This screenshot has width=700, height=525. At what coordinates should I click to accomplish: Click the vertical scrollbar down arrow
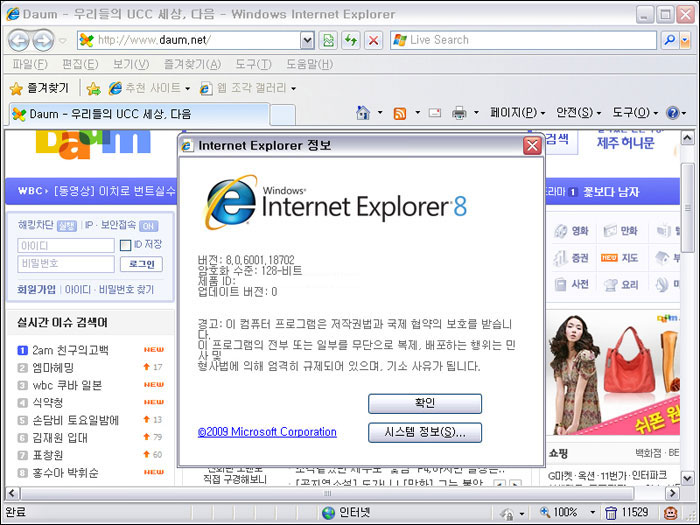[x=687, y=478]
